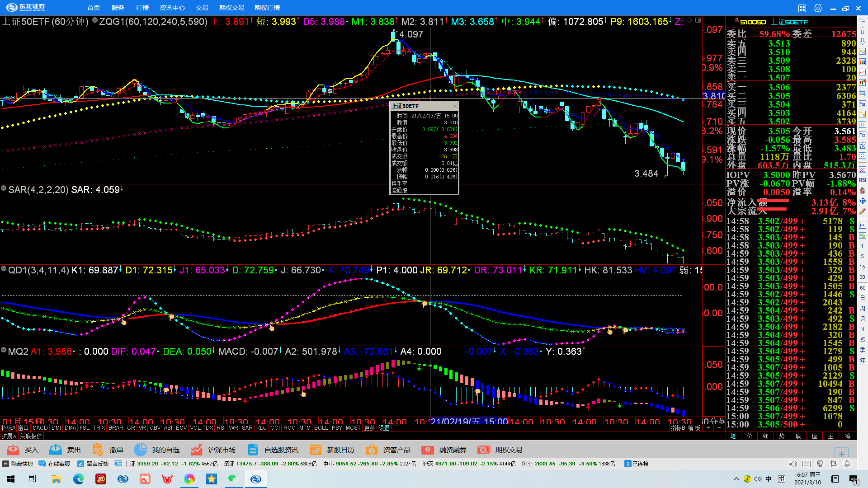Close the 上证50ETF data tooltip
The image size is (868, 488).
point(454,106)
